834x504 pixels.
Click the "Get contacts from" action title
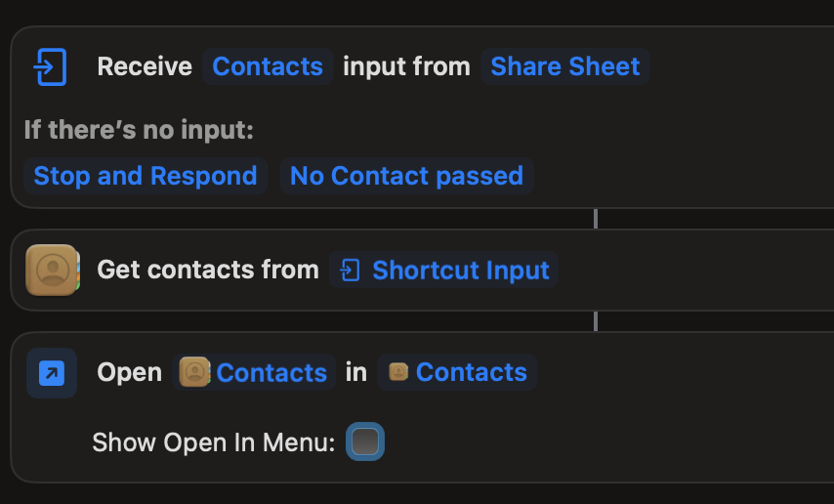(208, 271)
